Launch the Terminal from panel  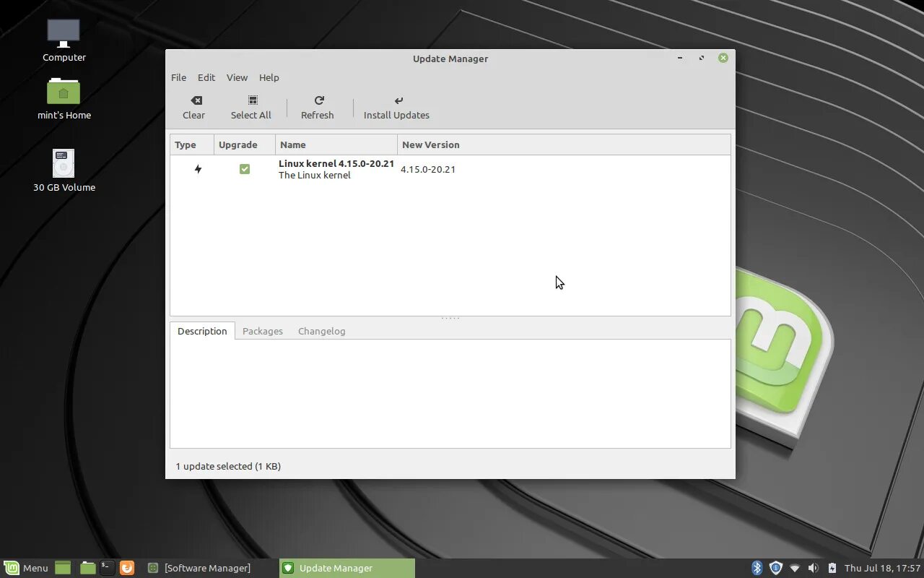[x=107, y=568]
